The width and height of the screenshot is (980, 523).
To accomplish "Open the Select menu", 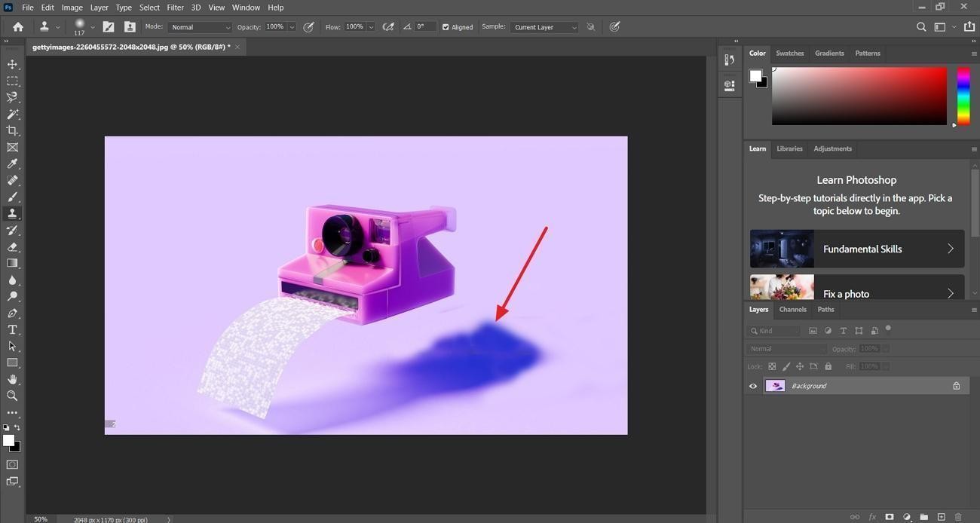I will (149, 8).
